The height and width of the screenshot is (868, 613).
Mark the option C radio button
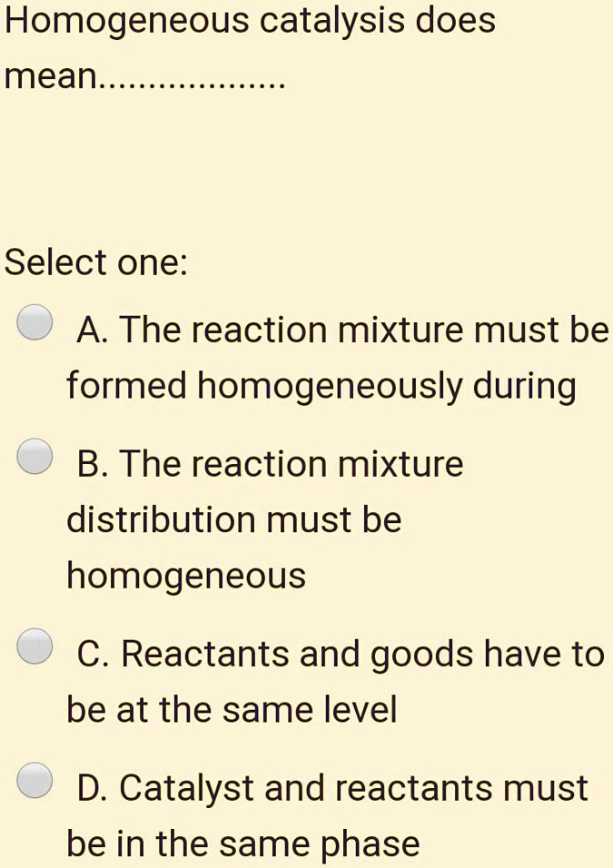pos(35,646)
